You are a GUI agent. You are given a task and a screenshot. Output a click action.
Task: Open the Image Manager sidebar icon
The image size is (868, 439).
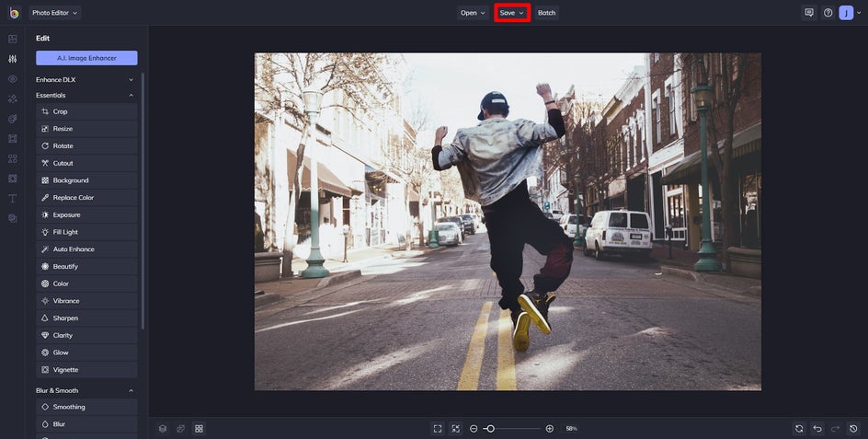point(13,39)
